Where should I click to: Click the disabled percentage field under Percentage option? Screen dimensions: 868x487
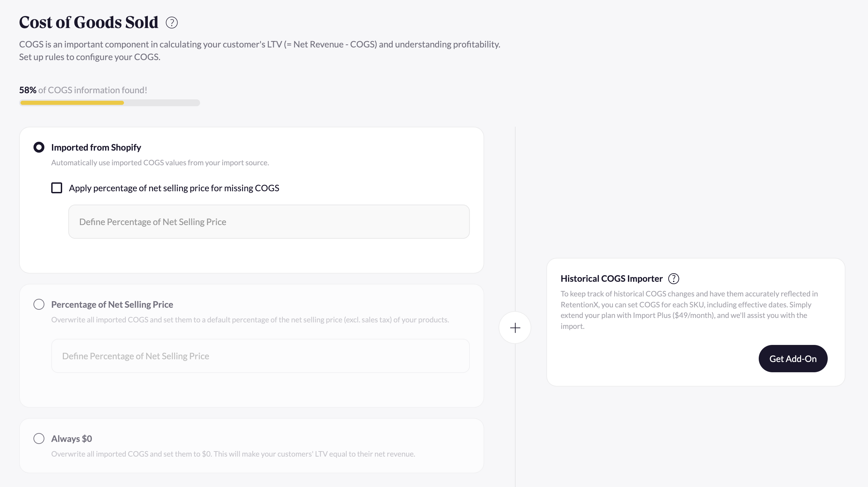tap(261, 356)
